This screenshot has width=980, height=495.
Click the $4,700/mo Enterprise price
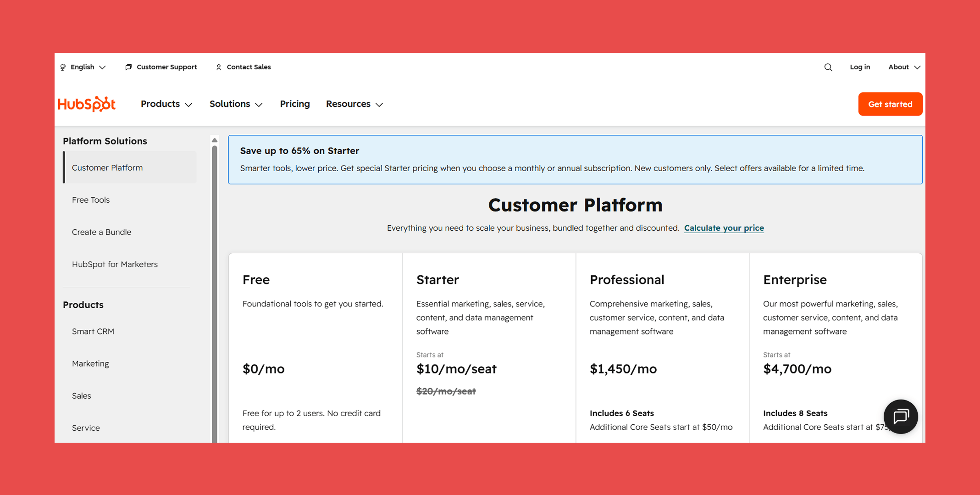tap(797, 369)
